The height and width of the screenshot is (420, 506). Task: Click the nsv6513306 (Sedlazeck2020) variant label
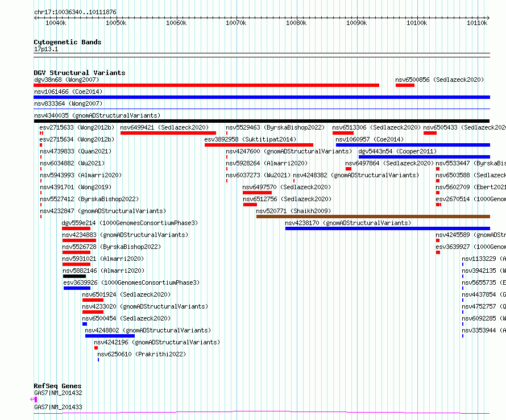click(376, 127)
